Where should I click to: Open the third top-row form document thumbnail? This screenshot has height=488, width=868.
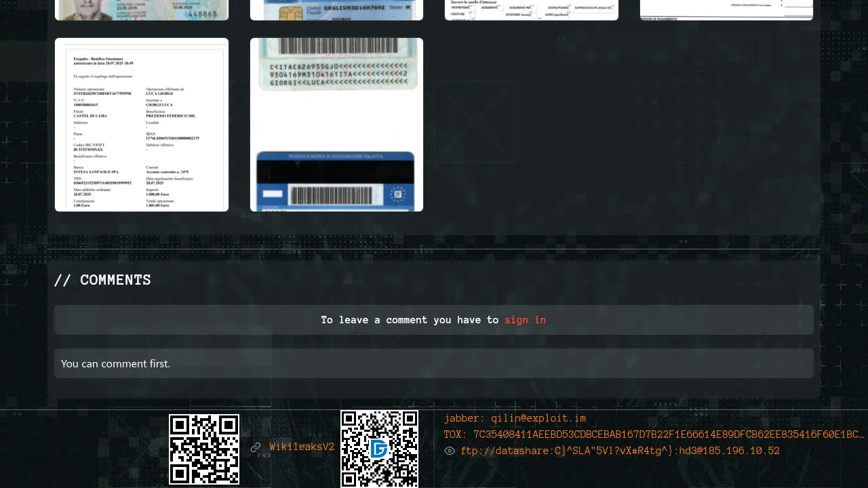click(532, 9)
